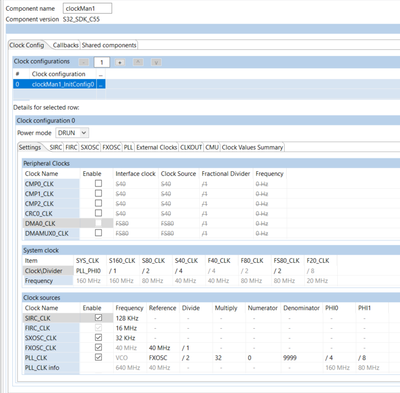Select the DMA0_CLK peripheral clock name

[40, 223]
